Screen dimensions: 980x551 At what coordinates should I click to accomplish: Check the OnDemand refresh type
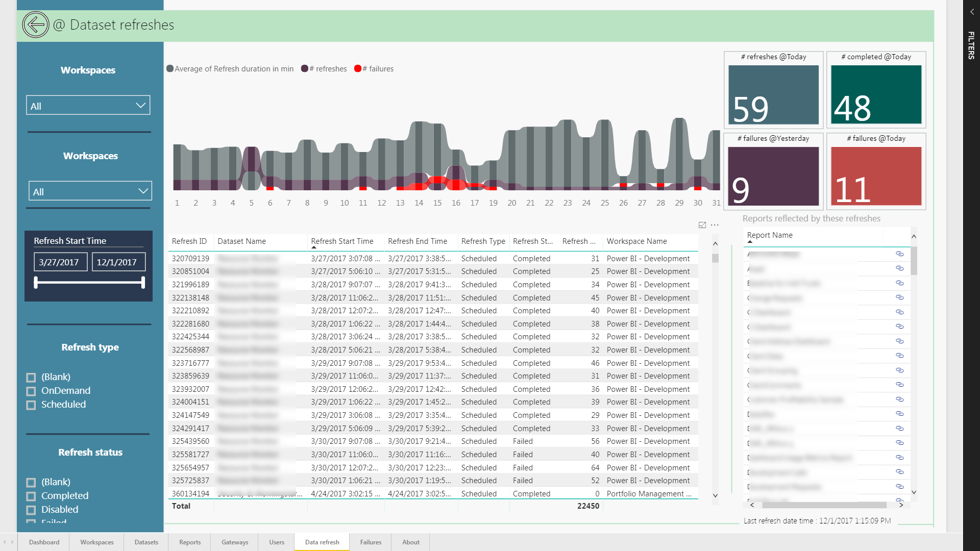click(31, 391)
